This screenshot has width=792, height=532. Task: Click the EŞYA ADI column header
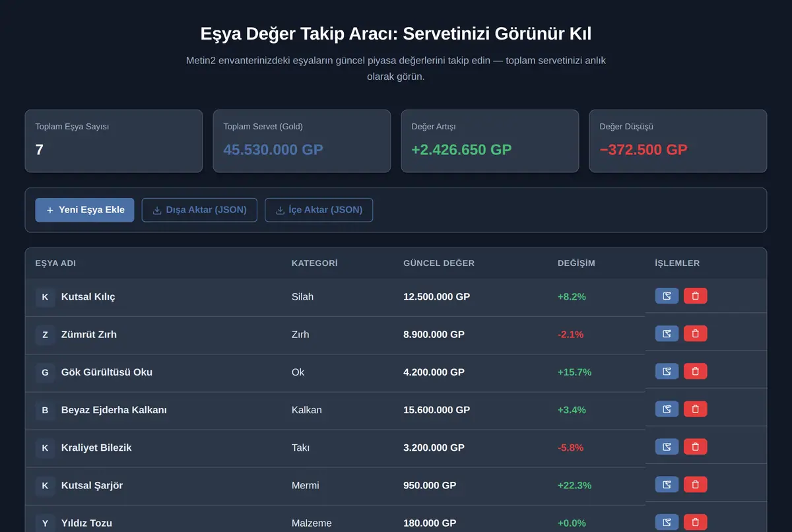click(x=55, y=263)
